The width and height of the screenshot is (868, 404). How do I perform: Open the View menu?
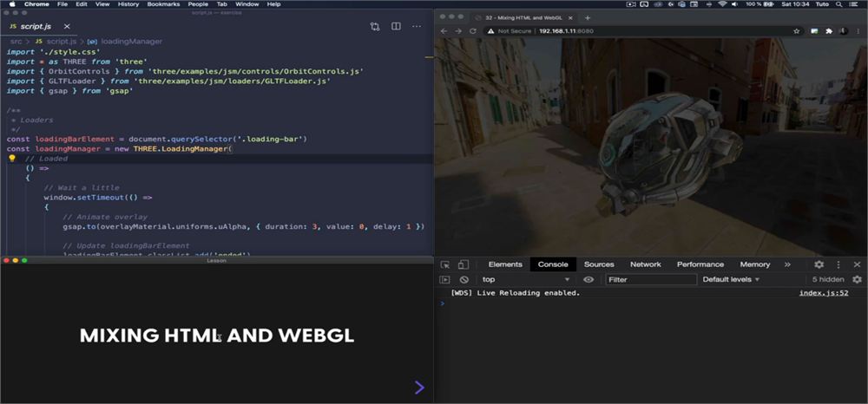pyautogui.click(x=102, y=3)
